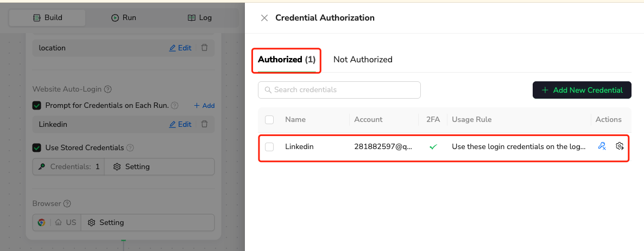Click help icon next to Use Stored Credentials

click(x=130, y=147)
